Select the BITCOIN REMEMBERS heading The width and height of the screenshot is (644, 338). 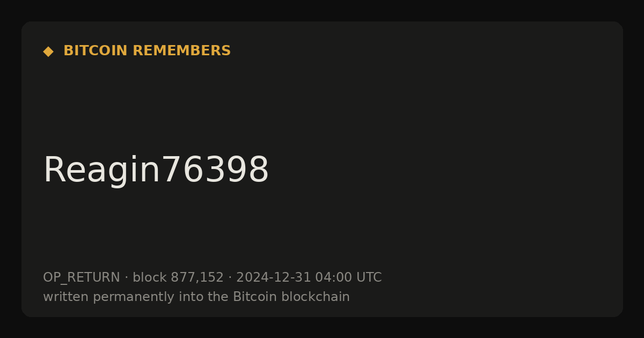click(147, 51)
